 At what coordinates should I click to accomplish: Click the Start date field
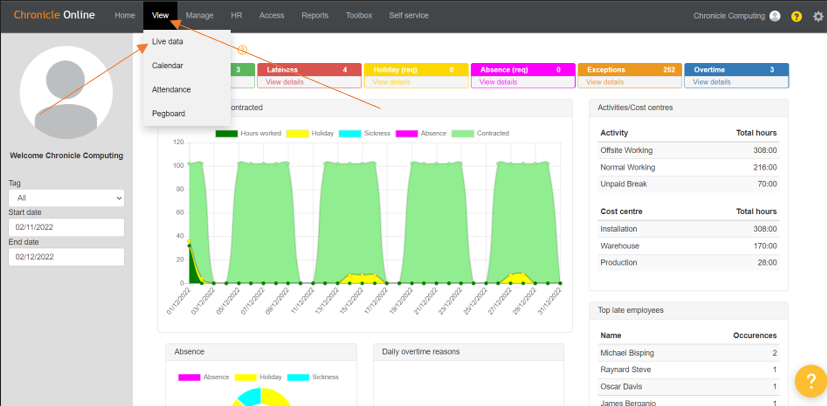coord(66,227)
